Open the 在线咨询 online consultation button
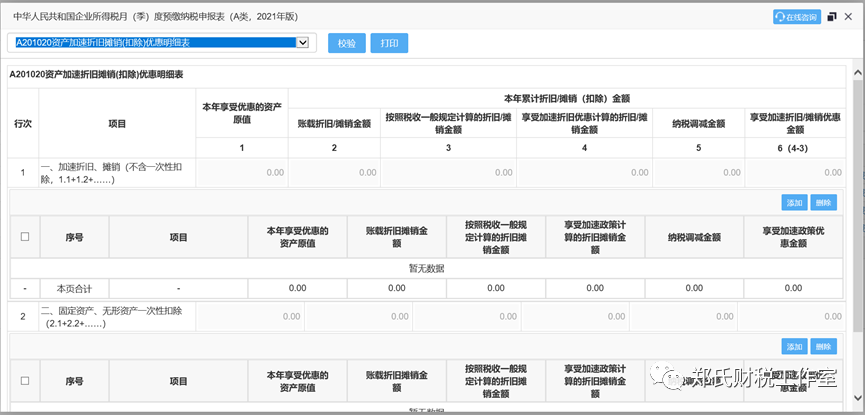 pos(797,17)
